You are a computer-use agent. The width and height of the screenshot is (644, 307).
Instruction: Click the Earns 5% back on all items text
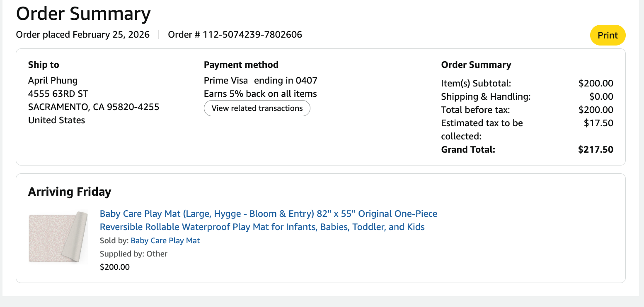[260, 94]
